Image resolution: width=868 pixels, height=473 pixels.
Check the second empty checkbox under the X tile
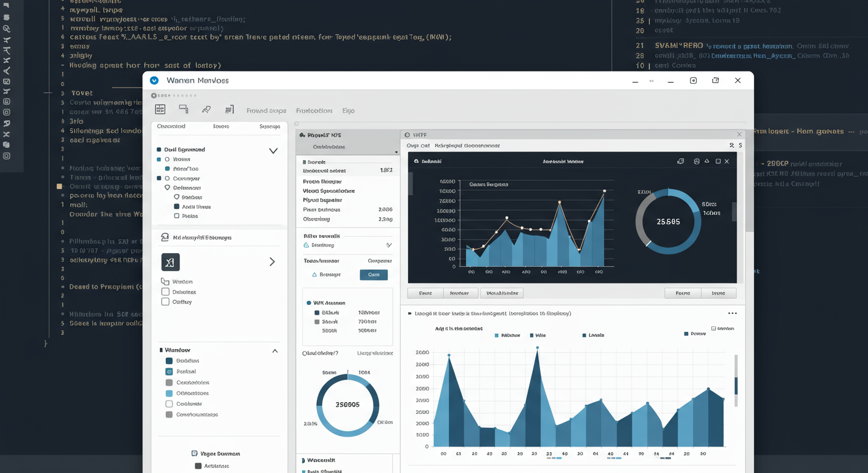pos(165,302)
